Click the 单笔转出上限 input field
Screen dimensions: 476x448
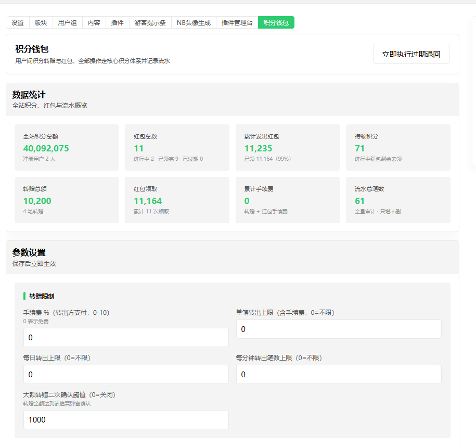(x=339, y=329)
